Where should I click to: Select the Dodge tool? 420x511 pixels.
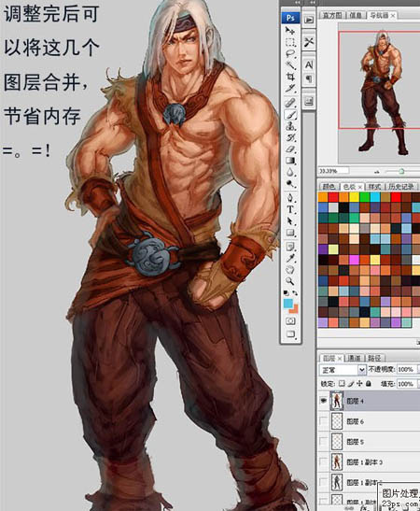pyautogui.click(x=290, y=184)
